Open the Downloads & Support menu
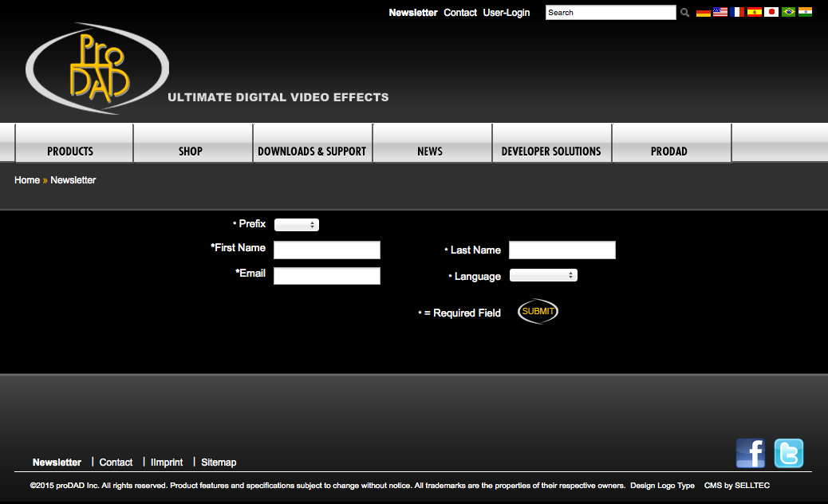 click(312, 151)
